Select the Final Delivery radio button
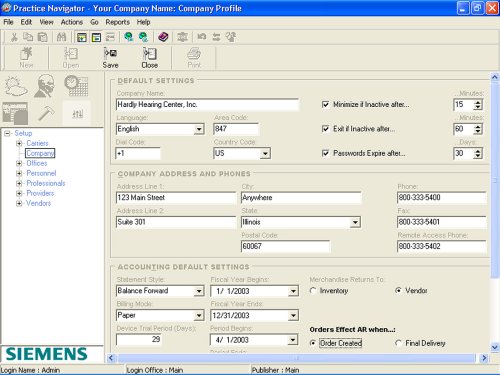Image resolution: width=500 pixels, height=375 pixels. pyautogui.click(x=398, y=343)
